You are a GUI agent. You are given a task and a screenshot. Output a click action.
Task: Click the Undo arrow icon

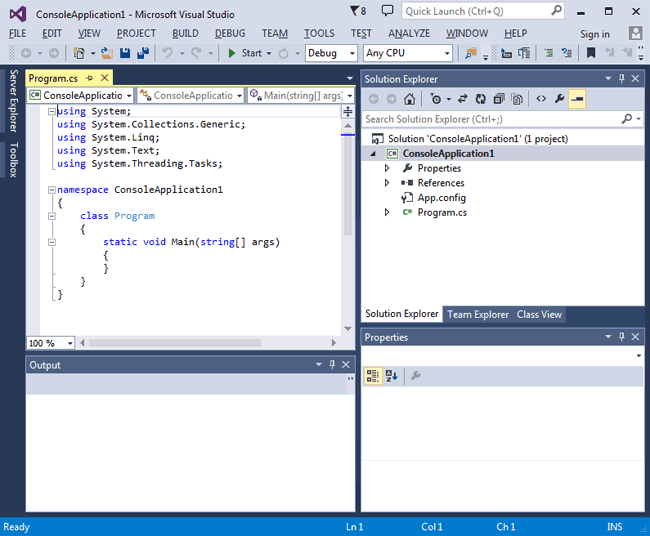pos(167,53)
